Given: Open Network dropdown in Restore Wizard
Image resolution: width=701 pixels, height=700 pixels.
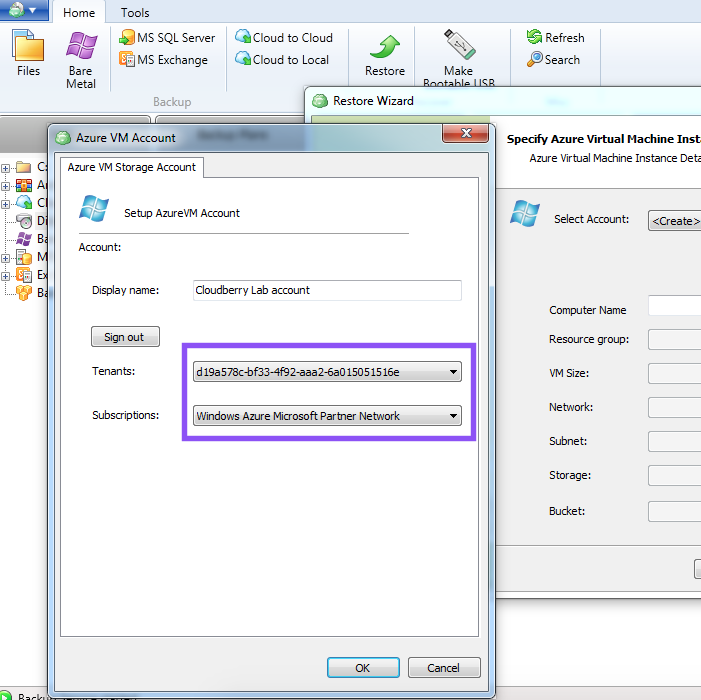Looking at the screenshot, I should coord(674,408).
